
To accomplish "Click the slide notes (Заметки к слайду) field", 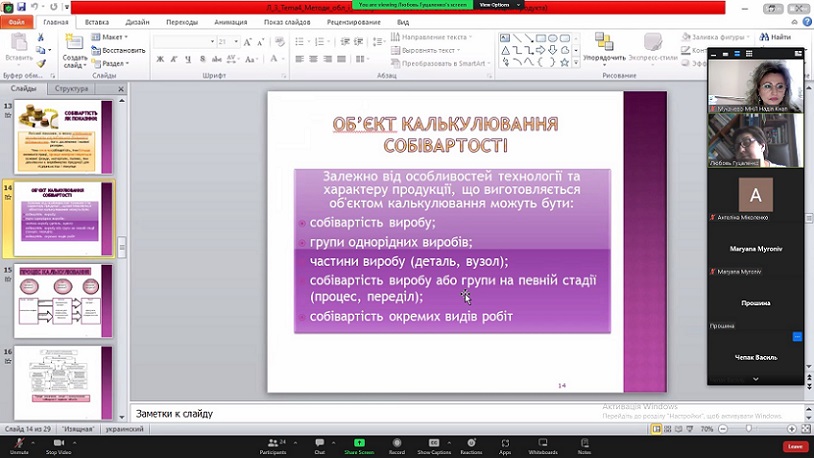I will 466,414.
